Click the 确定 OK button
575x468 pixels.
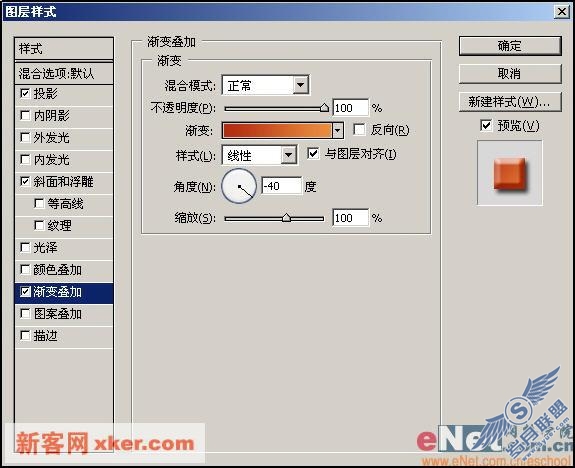tap(510, 46)
